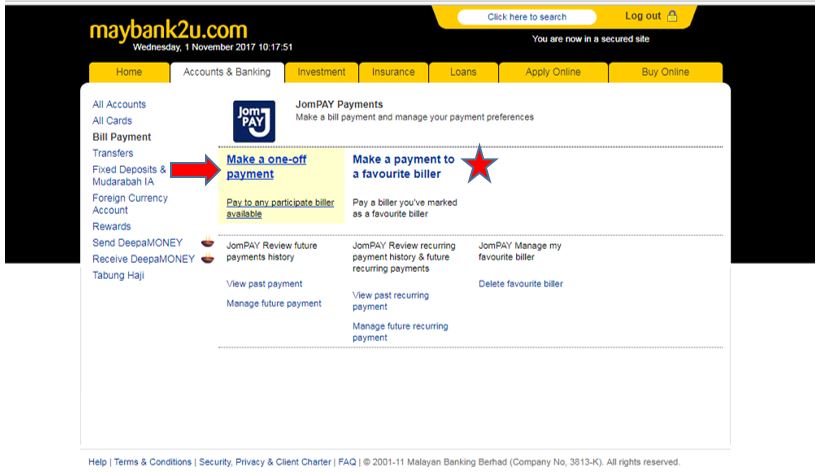Open Fixed Deposits & Mudarabah IA
Viewport: 819px width, 473px height.
click(129, 175)
